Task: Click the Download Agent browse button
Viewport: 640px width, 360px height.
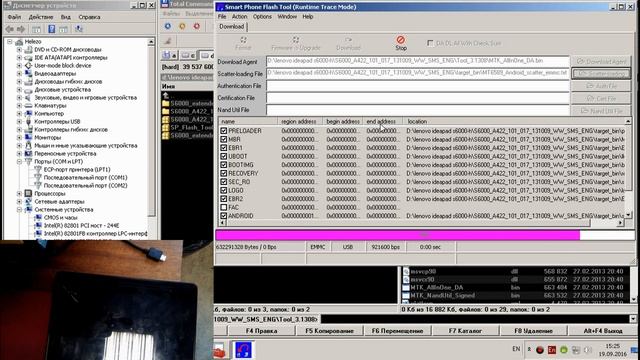Action: (601, 62)
